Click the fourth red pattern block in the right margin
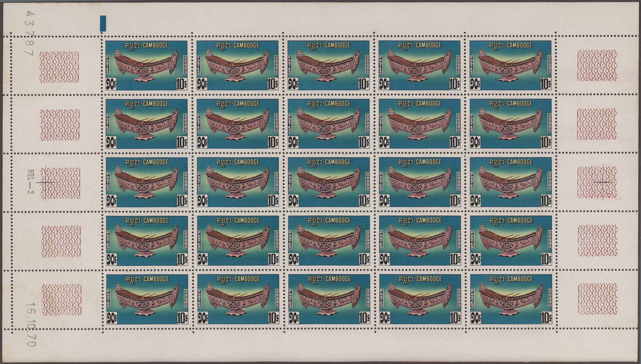The height and width of the screenshot is (364, 641). point(598,241)
